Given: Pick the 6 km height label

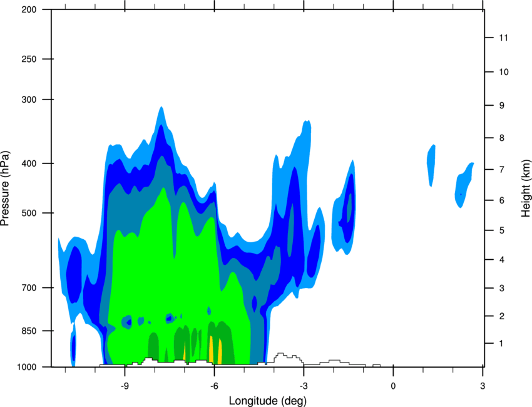Looking at the screenshot, I should coord(502,200).
